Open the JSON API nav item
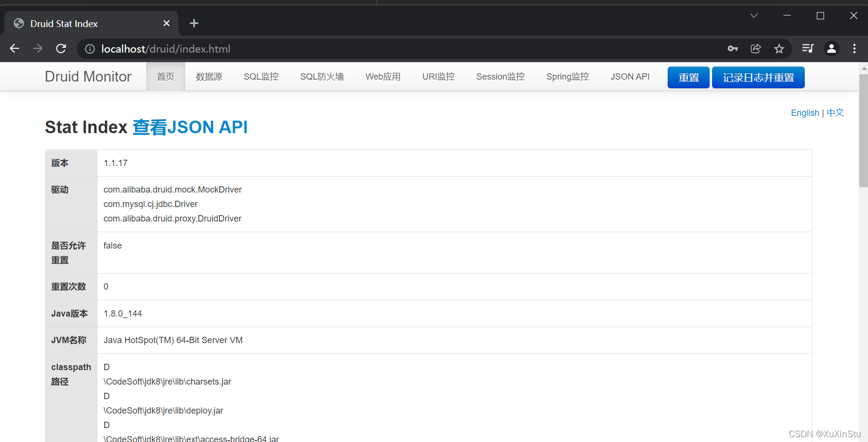Viewport: 868px width, 442px height. pos(630,77)
